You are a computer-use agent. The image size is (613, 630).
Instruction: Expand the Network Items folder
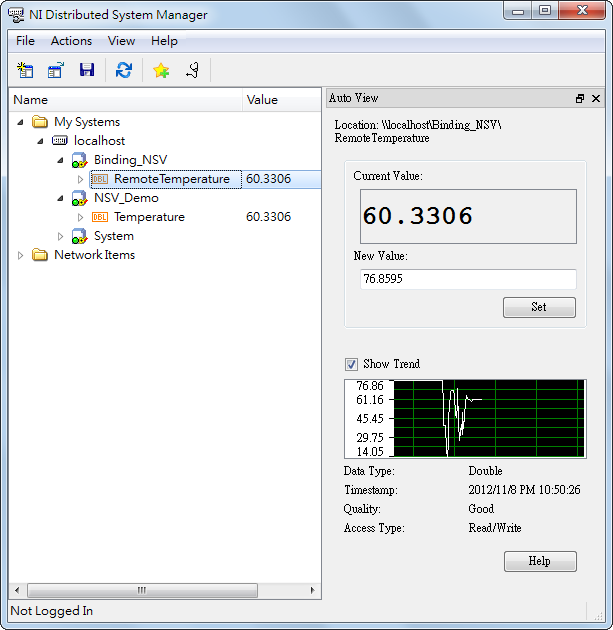pyautogui.click(x=20, y=255)
